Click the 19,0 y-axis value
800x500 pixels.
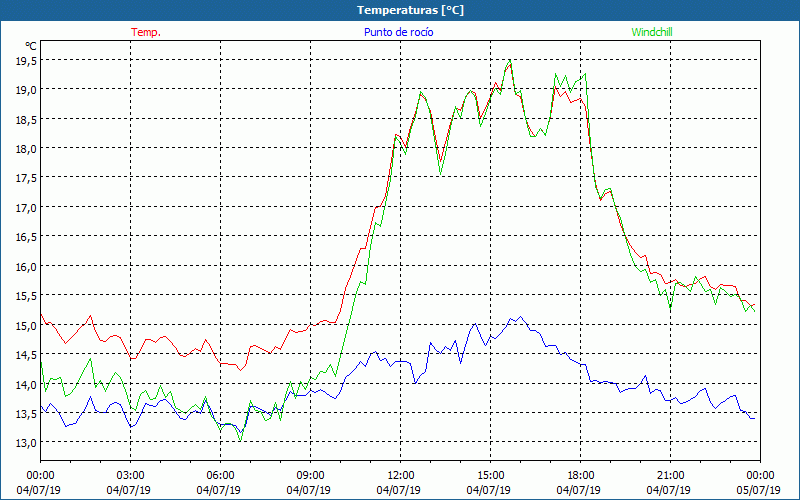(x=26, y=90)
